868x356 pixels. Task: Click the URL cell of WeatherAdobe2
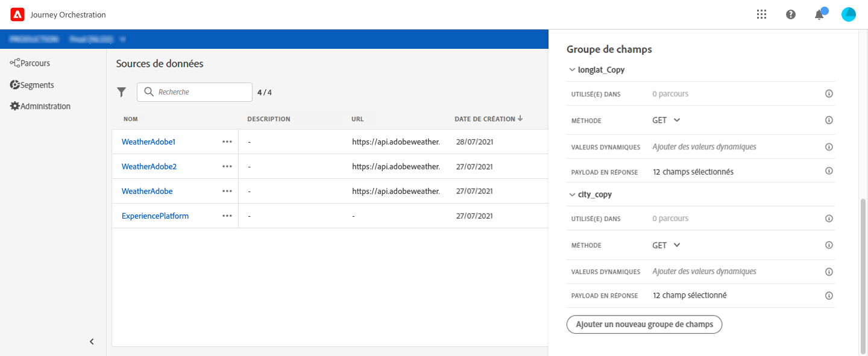(396, 166)
